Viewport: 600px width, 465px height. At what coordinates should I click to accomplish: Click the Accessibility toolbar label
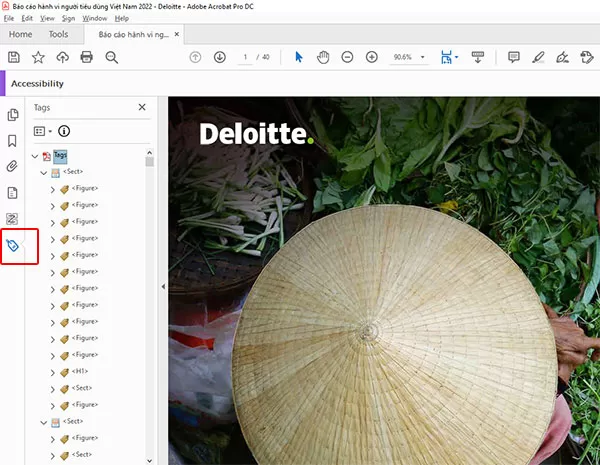[38, 83]
